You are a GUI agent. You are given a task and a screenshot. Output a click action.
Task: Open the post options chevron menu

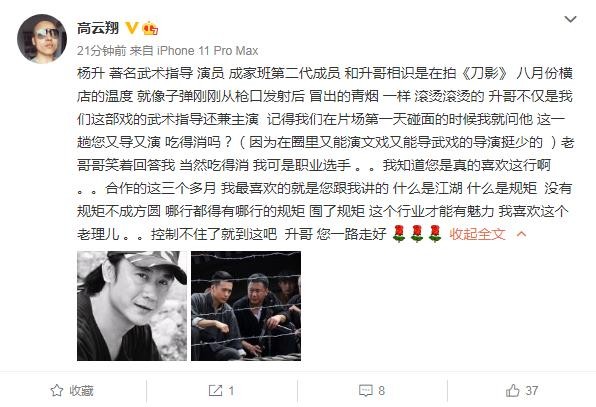click(x=570, y=19)
